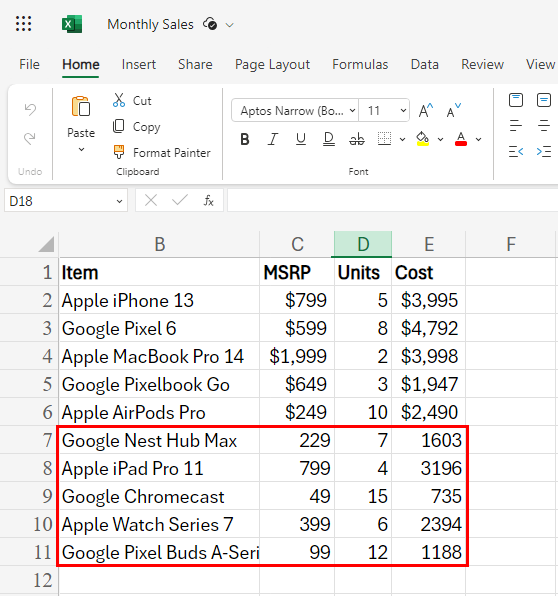Open the Formulas tab
This screenshot has height=596, width=558.
(360, 64)
